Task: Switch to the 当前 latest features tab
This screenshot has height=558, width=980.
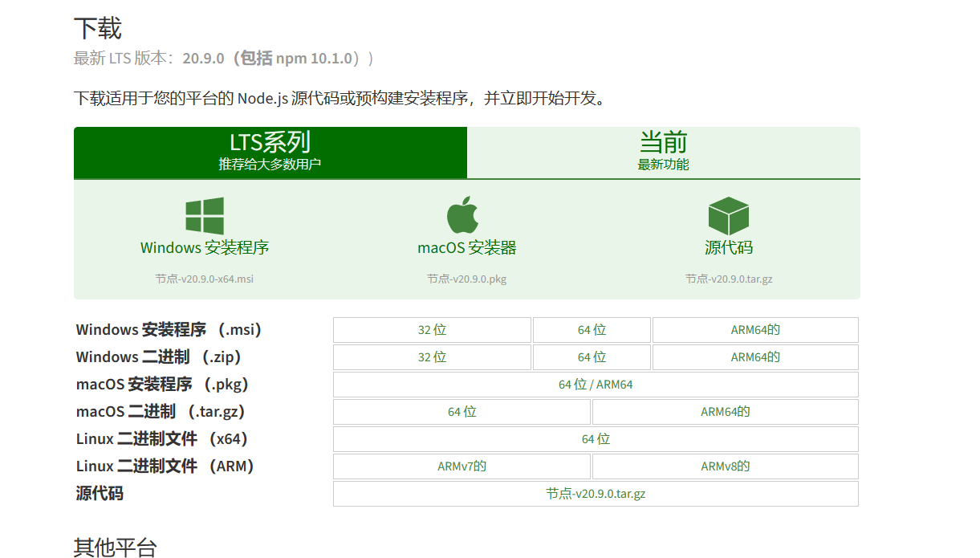Action: tap(663, 152)
